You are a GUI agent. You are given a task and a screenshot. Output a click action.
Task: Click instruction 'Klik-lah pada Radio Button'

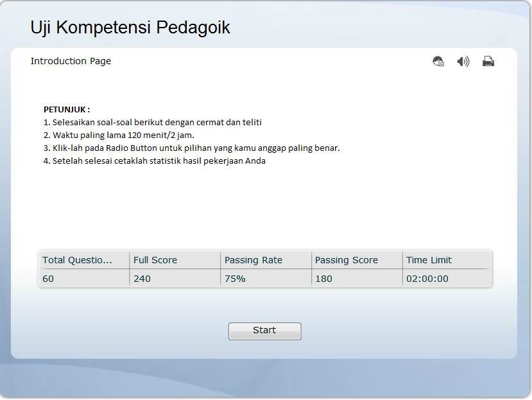192,148
